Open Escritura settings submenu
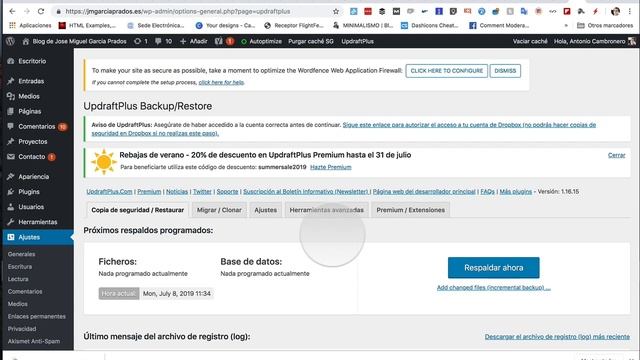 tap(20, 267)
